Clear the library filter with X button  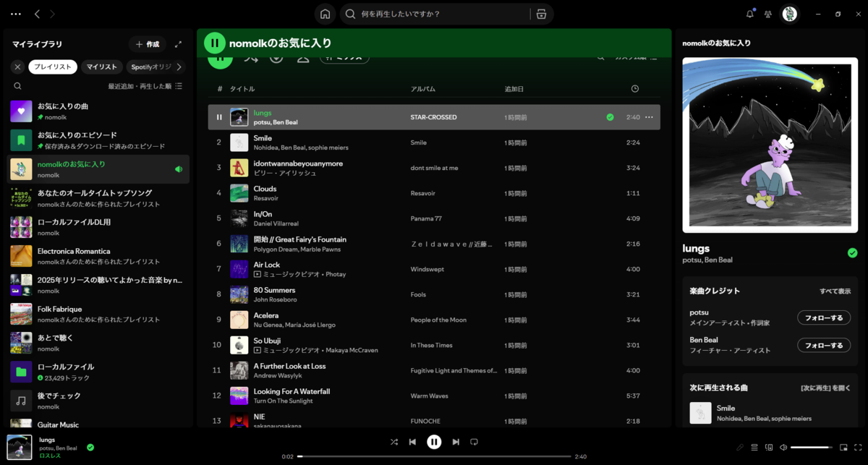coord(17,67)
